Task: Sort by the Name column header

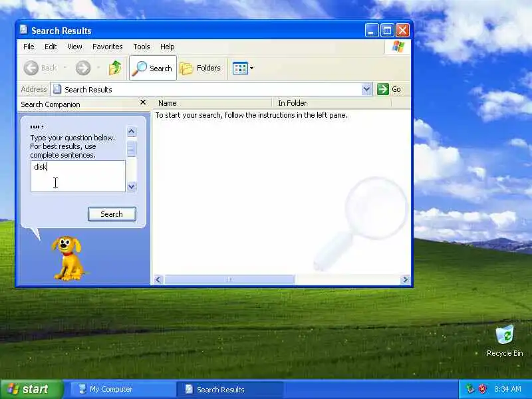Action: (x=212, y=103)
